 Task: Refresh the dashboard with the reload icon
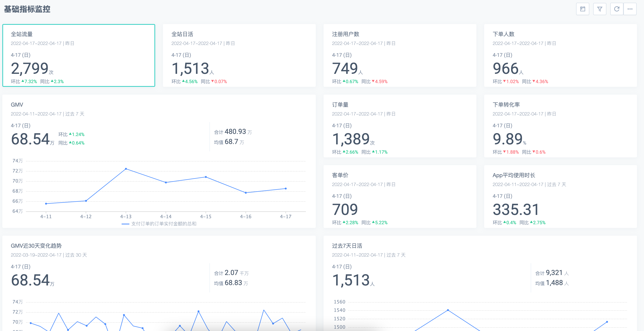click(x=616, y=9)
